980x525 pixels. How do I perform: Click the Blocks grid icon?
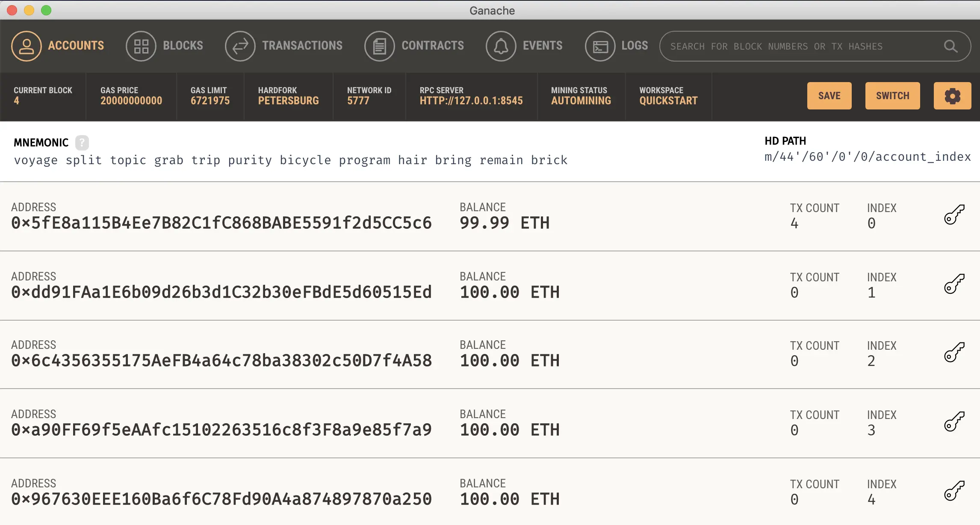pyautogui.click(x=141, y=46)
